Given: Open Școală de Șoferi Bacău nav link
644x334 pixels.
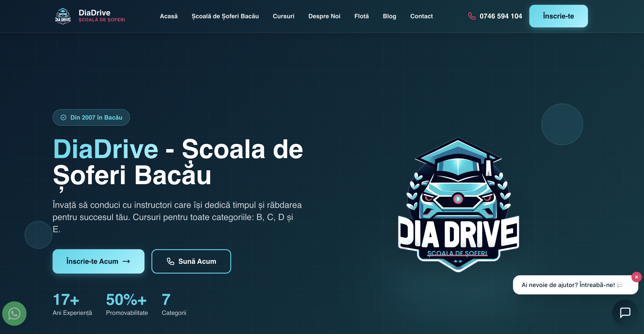Looking at the screenshot, I should pos(225,16).
